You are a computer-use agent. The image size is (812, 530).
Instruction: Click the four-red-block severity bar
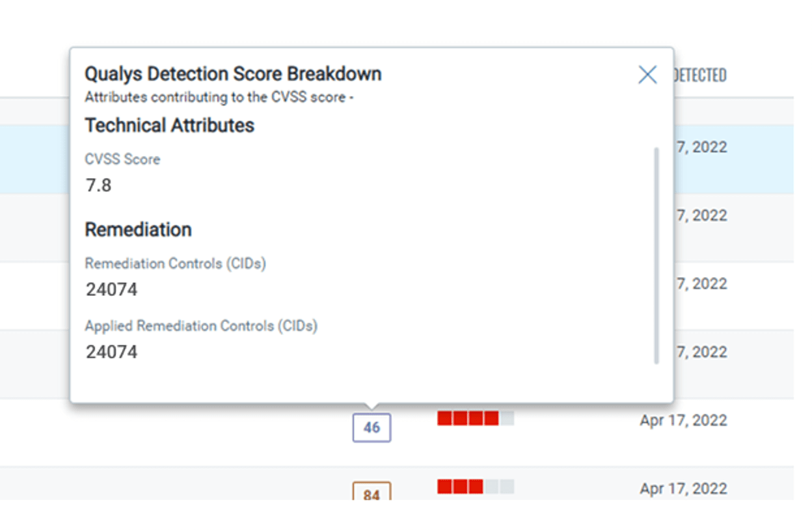pos(476,418)
